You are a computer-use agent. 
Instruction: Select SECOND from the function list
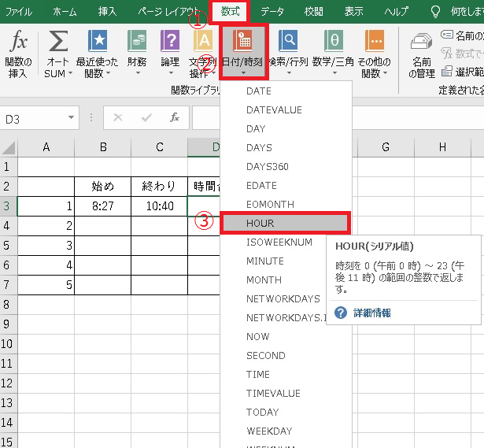pyautogui.click(x=286, y=356)
